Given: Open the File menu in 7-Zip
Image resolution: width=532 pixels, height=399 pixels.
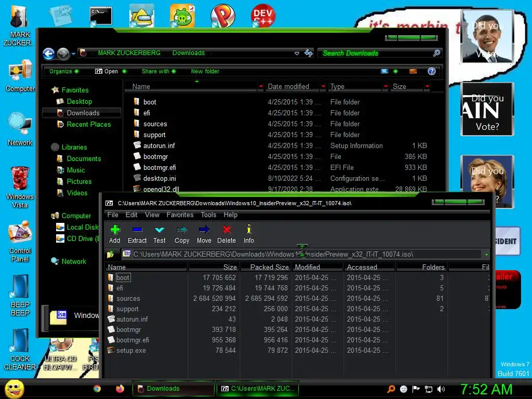Looking at the screenshot, I should pyautogui.click(x=113, y=215).
